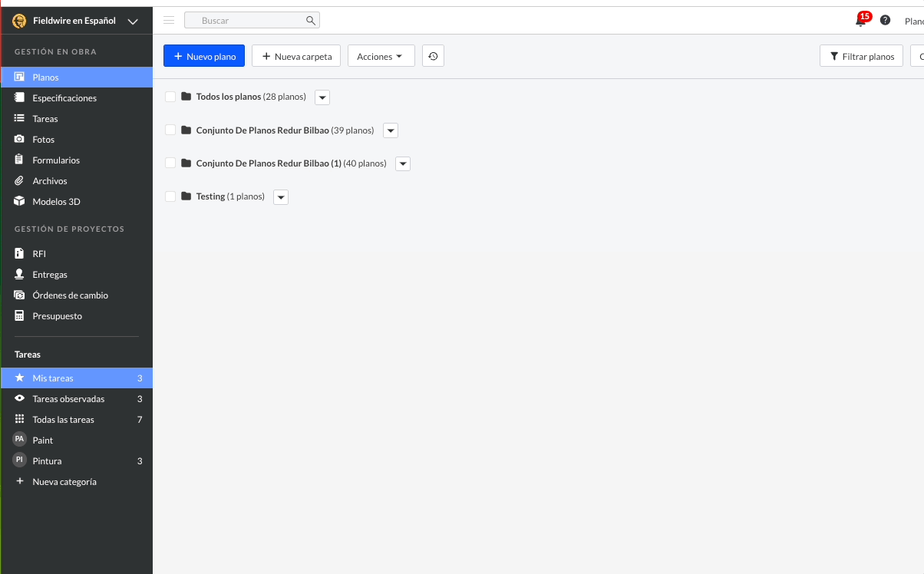This screenshot has width=924, height=574.
Task: Click the folder icon of Testing
Action: [186, 196]
